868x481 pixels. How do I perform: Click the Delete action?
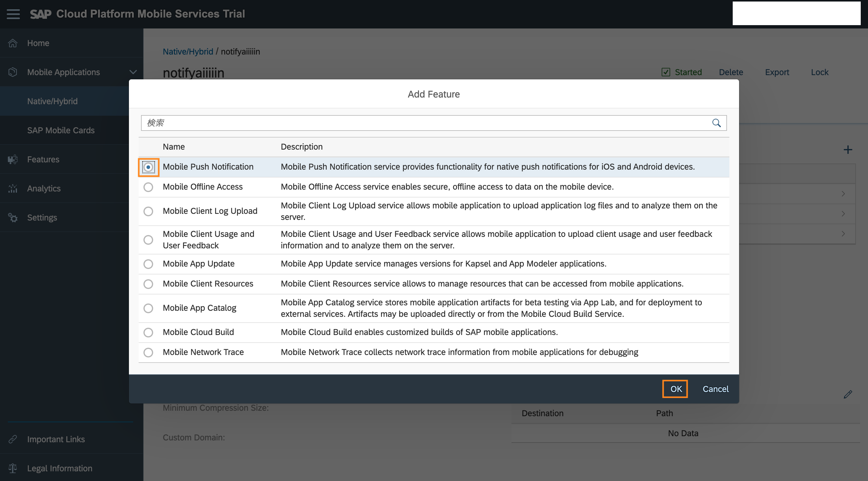coord(731,72)
